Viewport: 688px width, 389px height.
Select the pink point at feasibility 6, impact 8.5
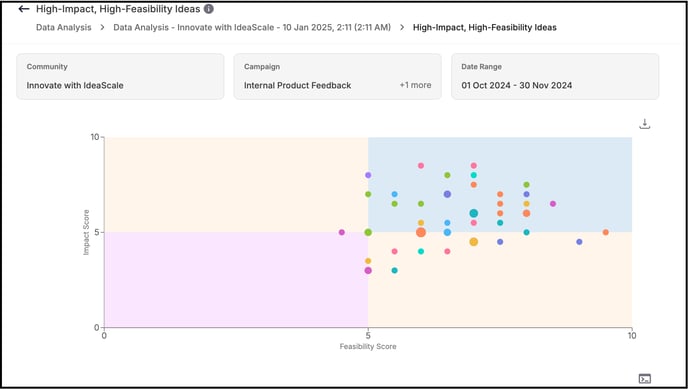coord(421,165)
